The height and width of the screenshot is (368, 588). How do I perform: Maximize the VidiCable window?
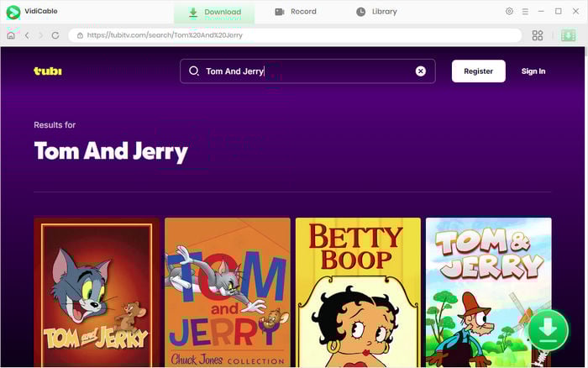point(559,11)
